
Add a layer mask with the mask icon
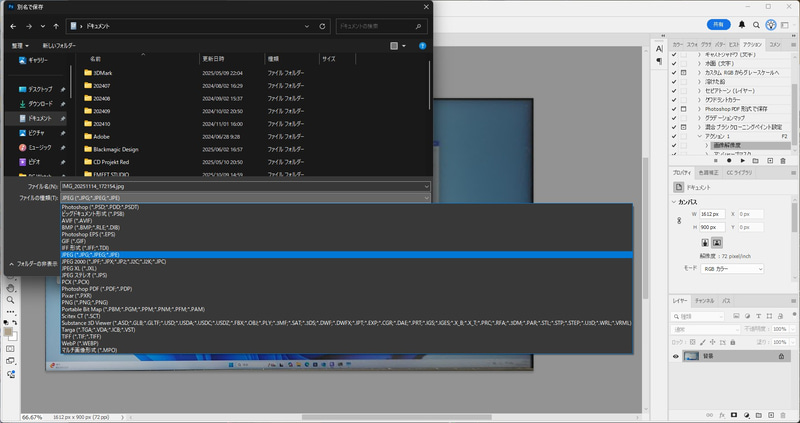click(x=734, y=415)
